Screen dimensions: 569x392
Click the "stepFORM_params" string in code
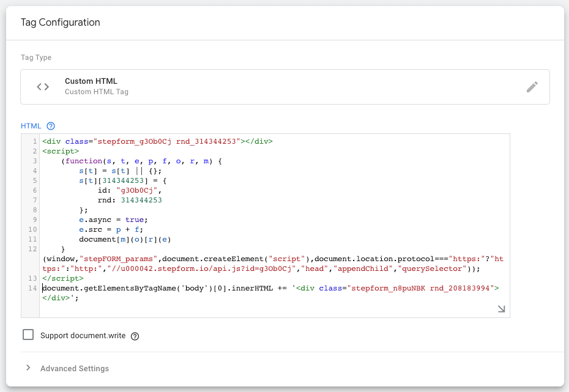[118, 259]
